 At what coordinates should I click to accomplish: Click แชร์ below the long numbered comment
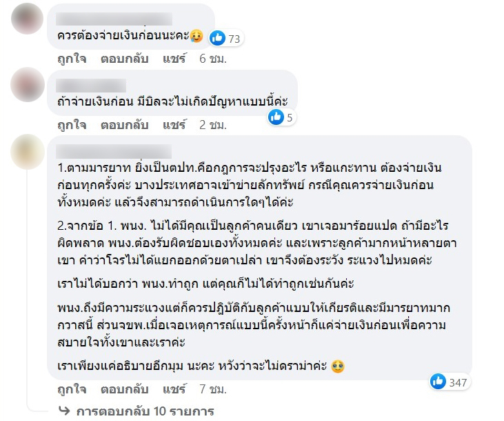point(174,391)
